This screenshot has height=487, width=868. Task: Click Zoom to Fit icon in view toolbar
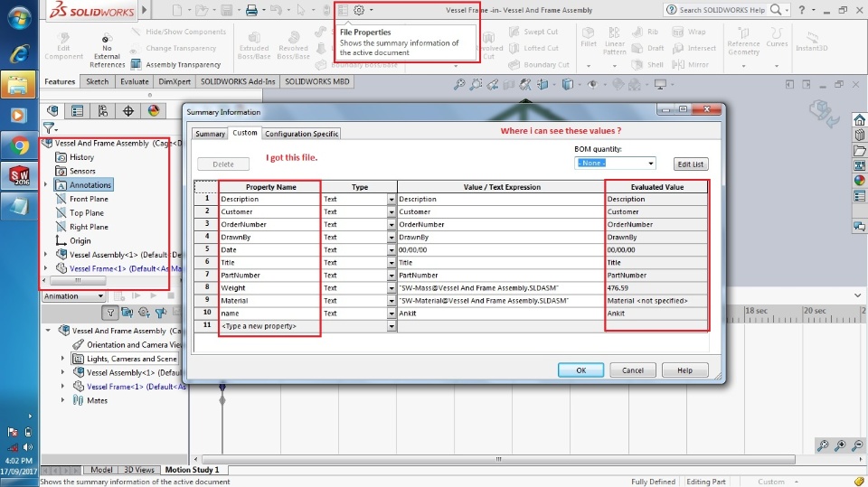click(x=459, y=85)
